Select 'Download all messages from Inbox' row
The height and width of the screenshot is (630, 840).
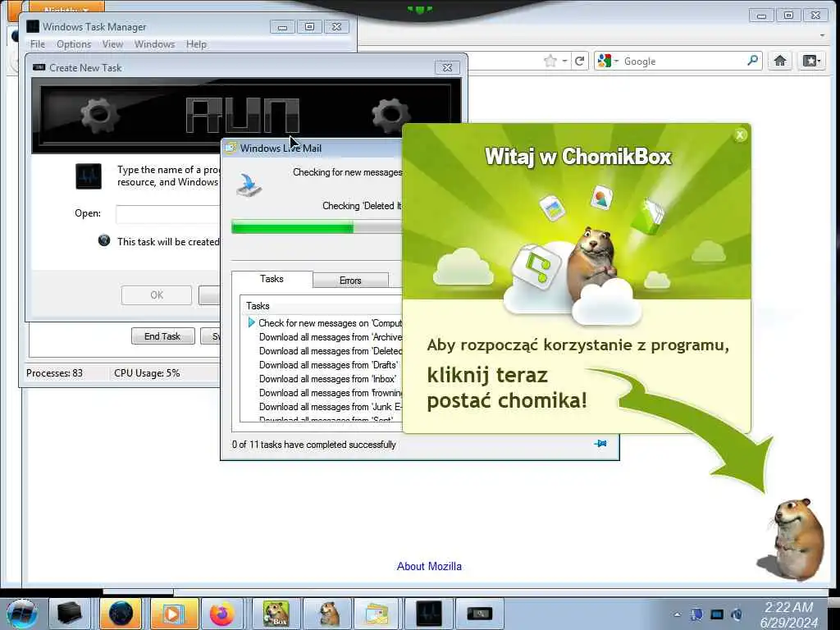(328, 379)
